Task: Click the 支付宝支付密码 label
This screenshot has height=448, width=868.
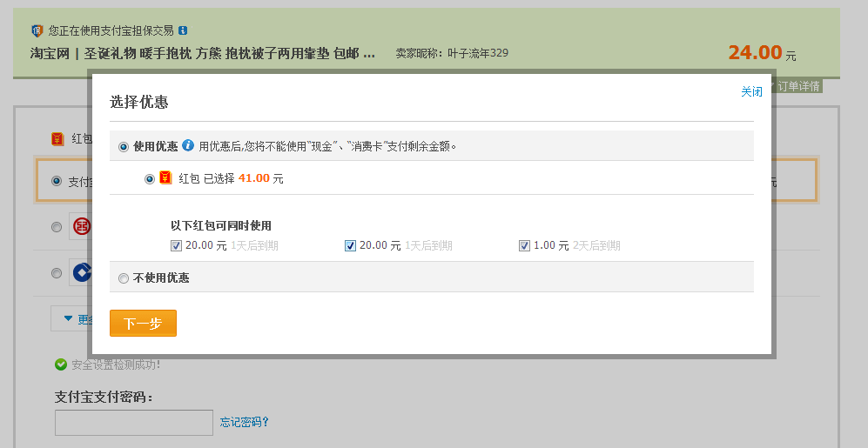Action: point(104,397)
